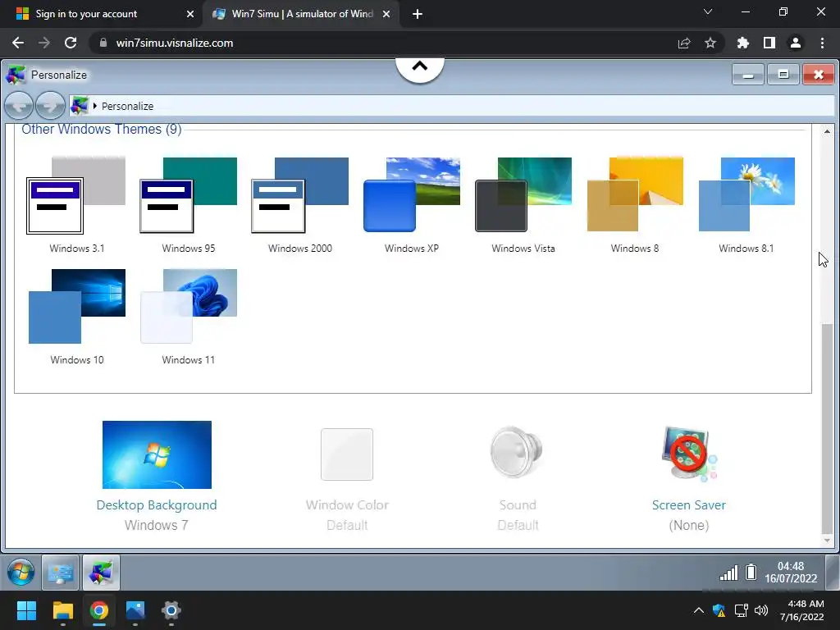Open the Screen Saver icon
This screenshot has height=630, width=840.
click(689, 454)
